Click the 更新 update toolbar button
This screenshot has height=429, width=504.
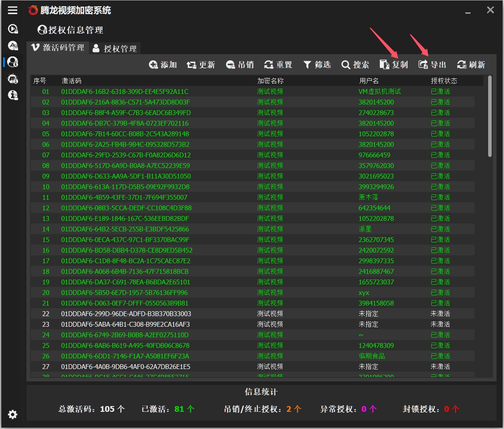(201, 65)
